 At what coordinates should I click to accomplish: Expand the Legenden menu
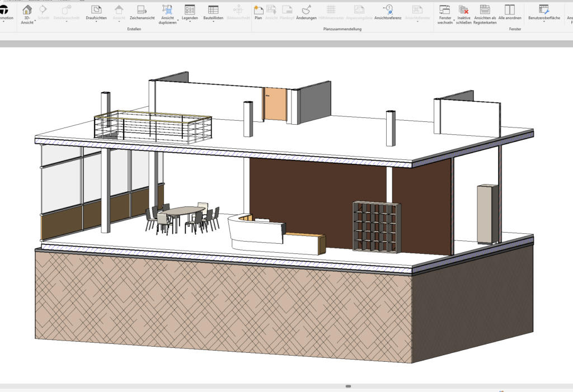pyautogui.click(x=190, y=22)
